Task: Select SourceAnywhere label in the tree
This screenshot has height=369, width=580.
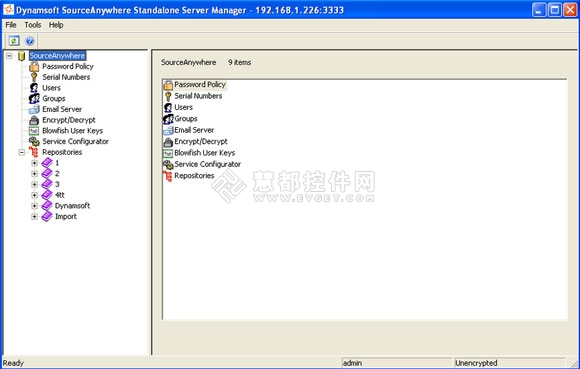Action: tap(57, 56)
